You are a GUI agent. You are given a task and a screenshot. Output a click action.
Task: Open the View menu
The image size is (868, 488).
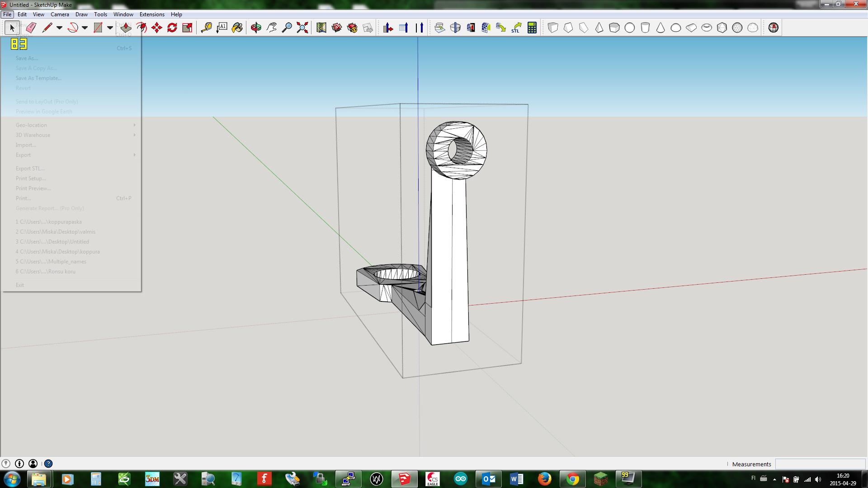pos(38,14)
